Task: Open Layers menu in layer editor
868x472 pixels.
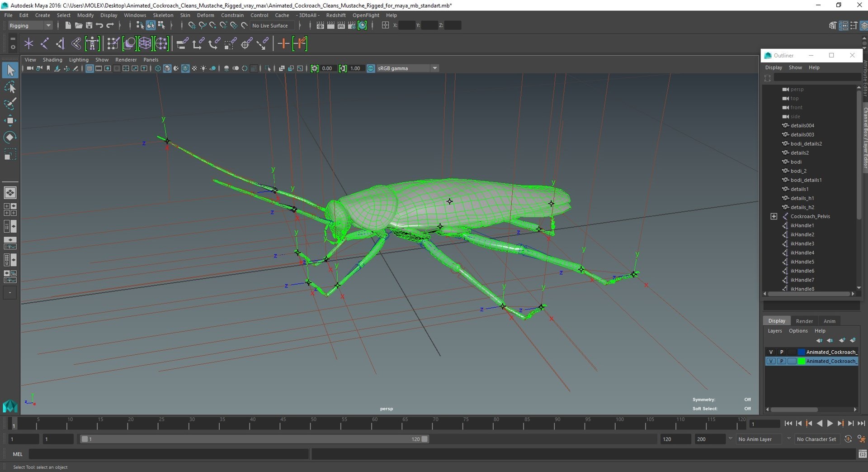Action: click(774, 331)
